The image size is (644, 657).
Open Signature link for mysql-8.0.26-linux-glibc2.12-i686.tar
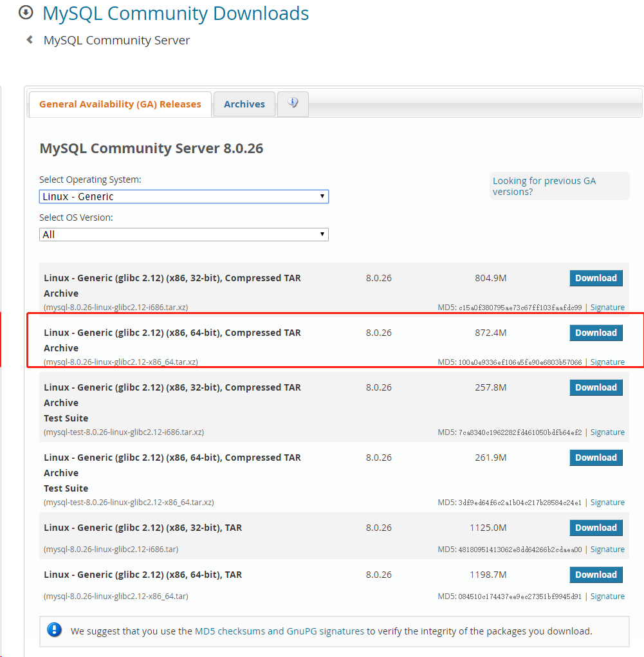(x=607, y=549)
